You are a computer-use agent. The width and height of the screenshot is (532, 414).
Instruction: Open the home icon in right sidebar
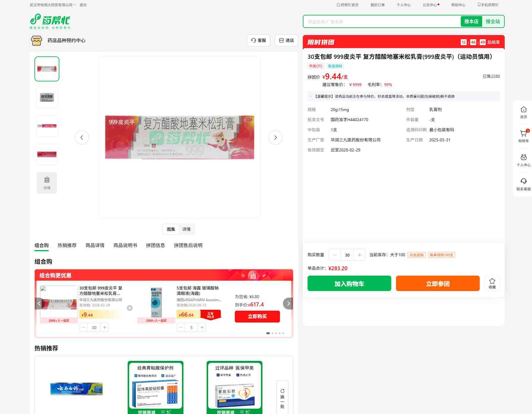(x=523, y=110)
